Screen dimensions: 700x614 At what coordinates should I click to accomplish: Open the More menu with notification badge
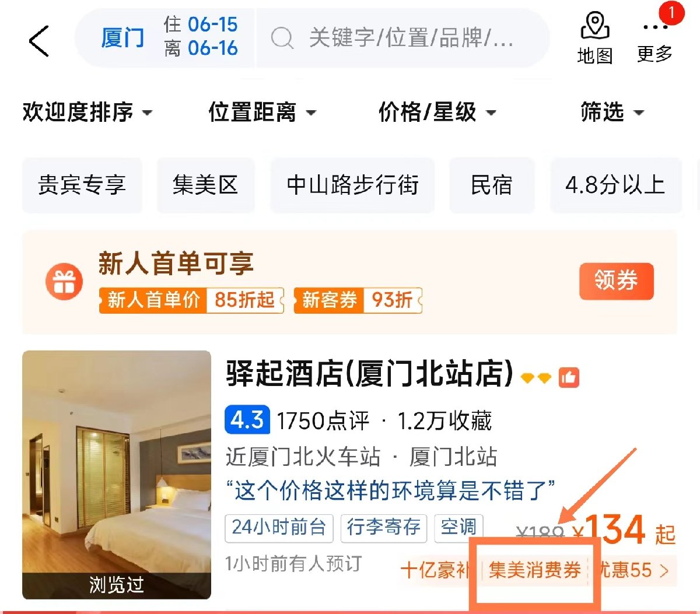point(655,38)
